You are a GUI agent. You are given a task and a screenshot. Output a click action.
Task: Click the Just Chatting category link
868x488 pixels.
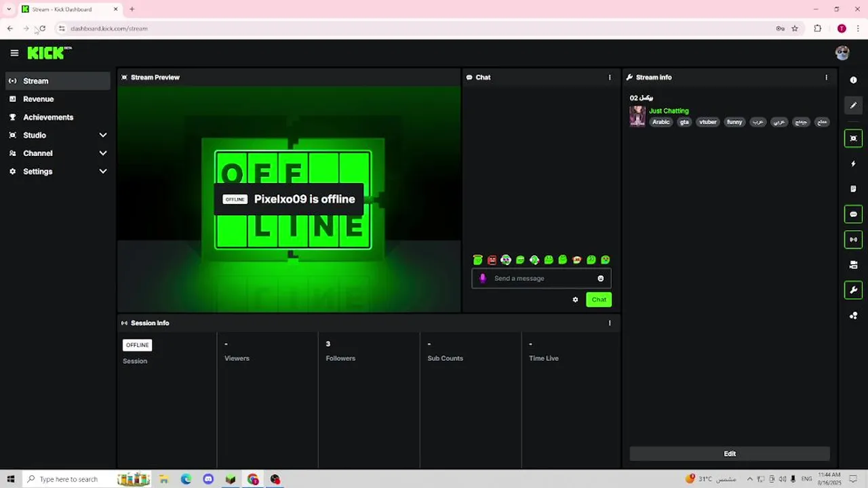[x=669, y=110]
